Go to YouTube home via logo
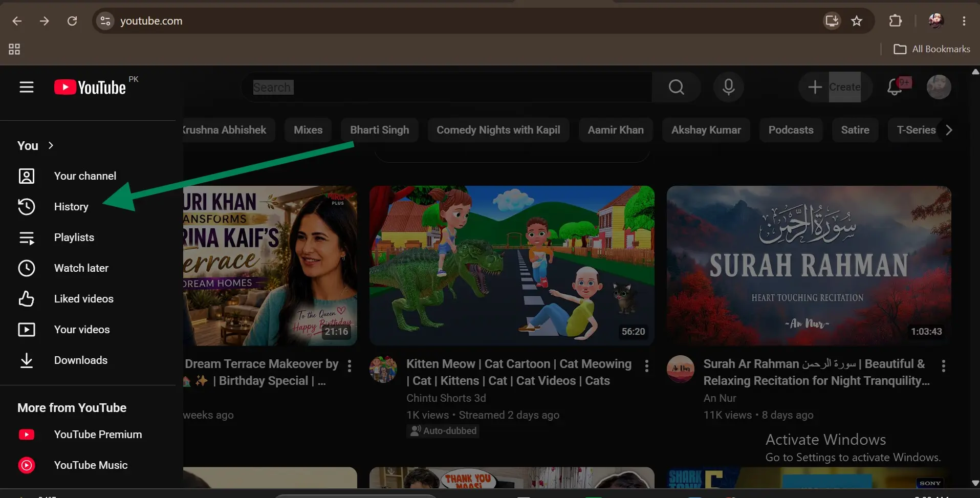Image resolution: width=980 pixels, height=498 pixels. click(90, 88)
